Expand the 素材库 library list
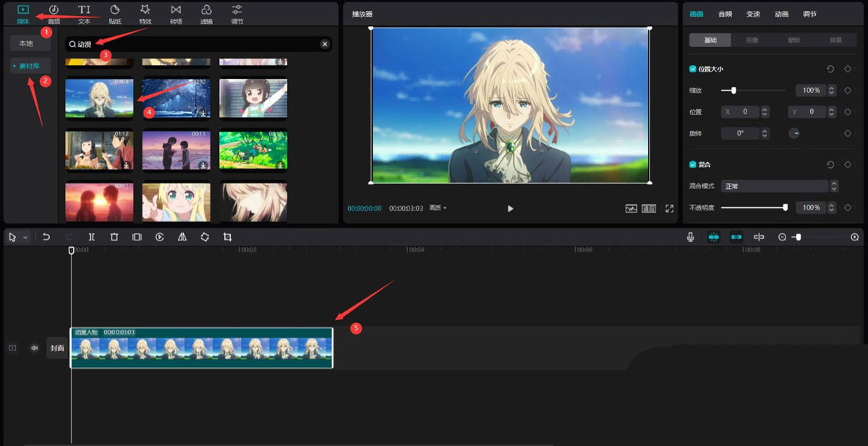Viewport: 868px width, 446px height. pyautogui.click(x=14, y=66)
